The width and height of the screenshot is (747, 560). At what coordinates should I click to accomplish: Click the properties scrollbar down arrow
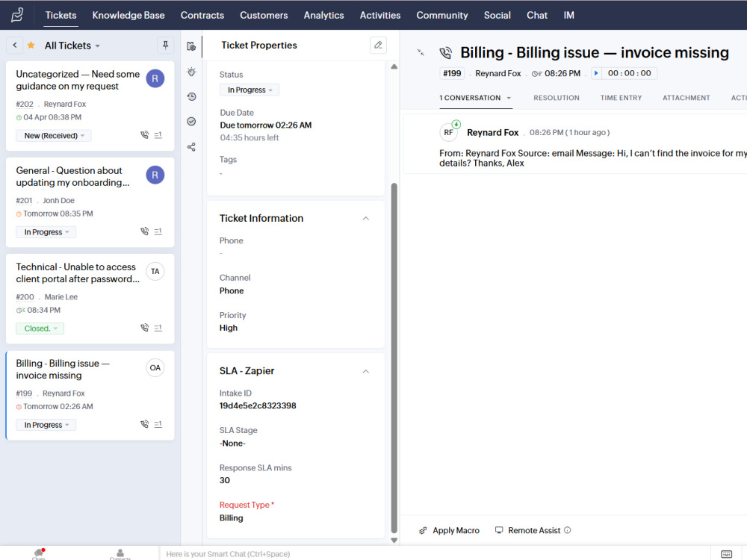(394, 540)
